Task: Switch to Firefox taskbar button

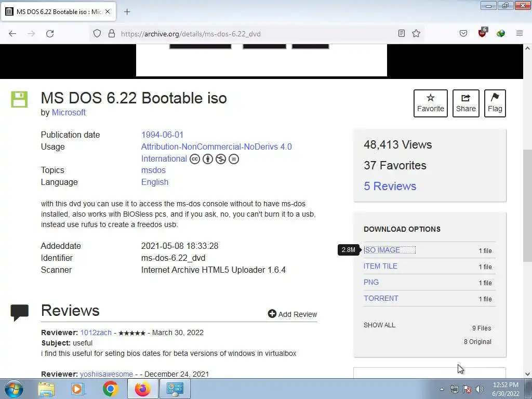Action: (142, 389)
